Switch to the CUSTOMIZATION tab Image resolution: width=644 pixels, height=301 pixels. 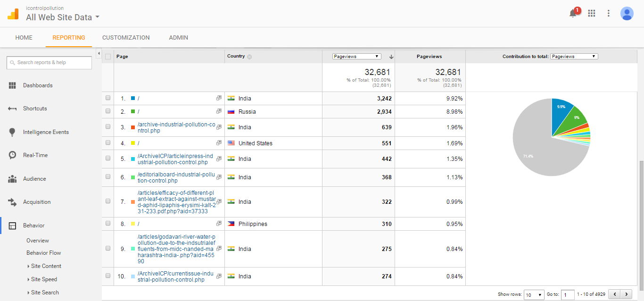[x=126, y=38]
